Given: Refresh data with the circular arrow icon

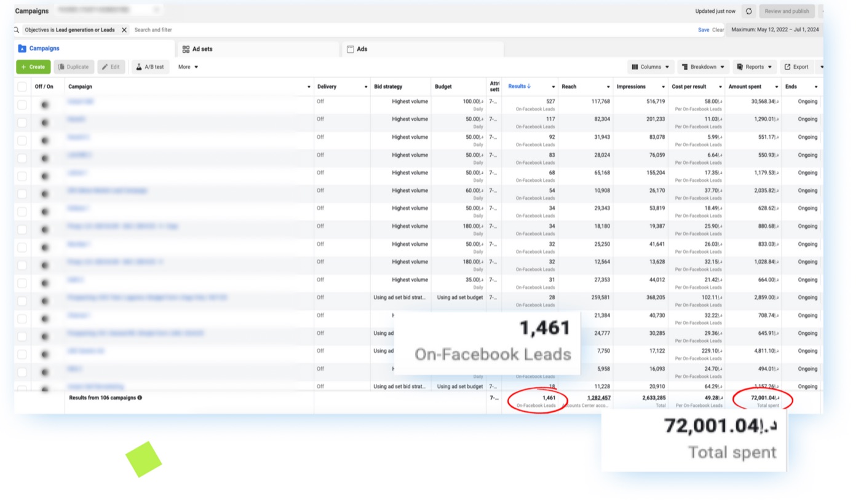Looking at the screenshot, I should point(748,11).
